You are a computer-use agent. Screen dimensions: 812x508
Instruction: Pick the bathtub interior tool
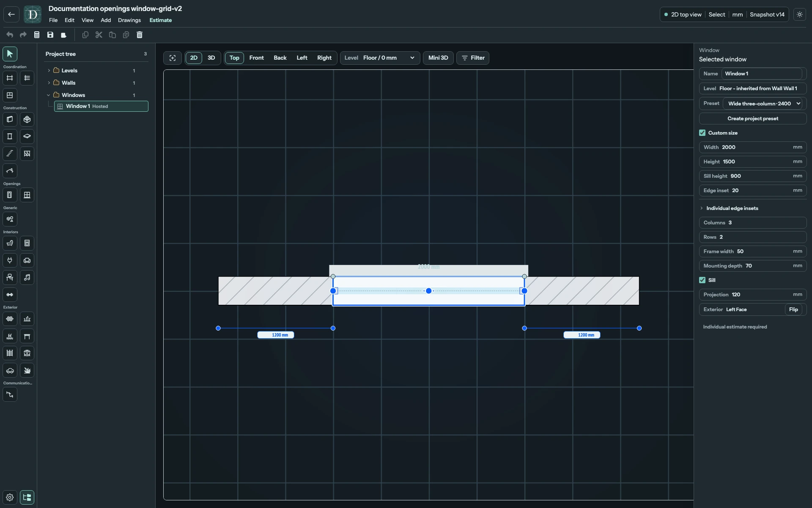click(x=10, y=243)
